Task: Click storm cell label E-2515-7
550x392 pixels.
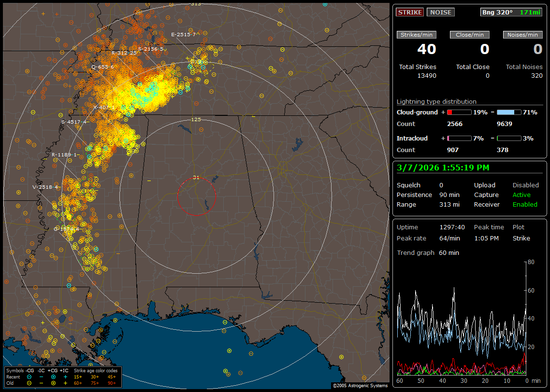Action: (x=183, y=34)
